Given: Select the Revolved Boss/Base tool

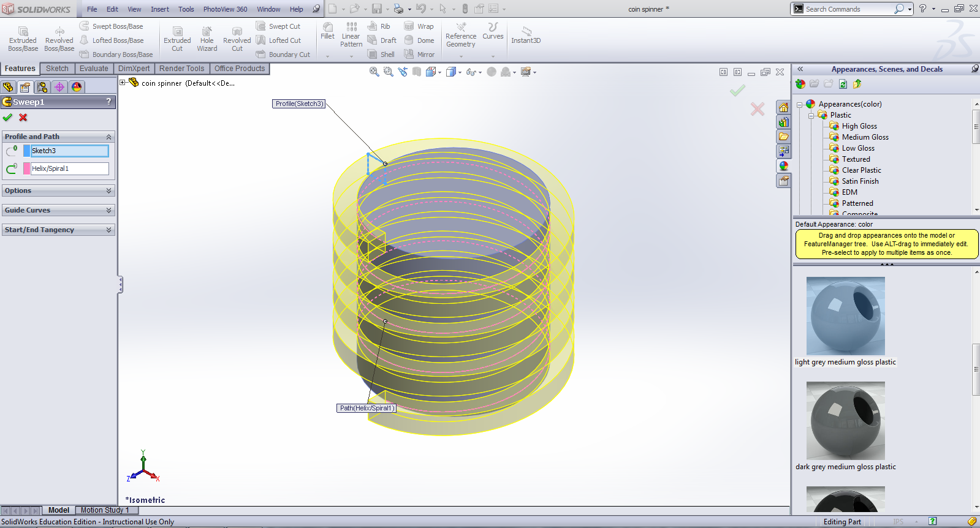Looking at the screenshot, I should coord(59,39).
